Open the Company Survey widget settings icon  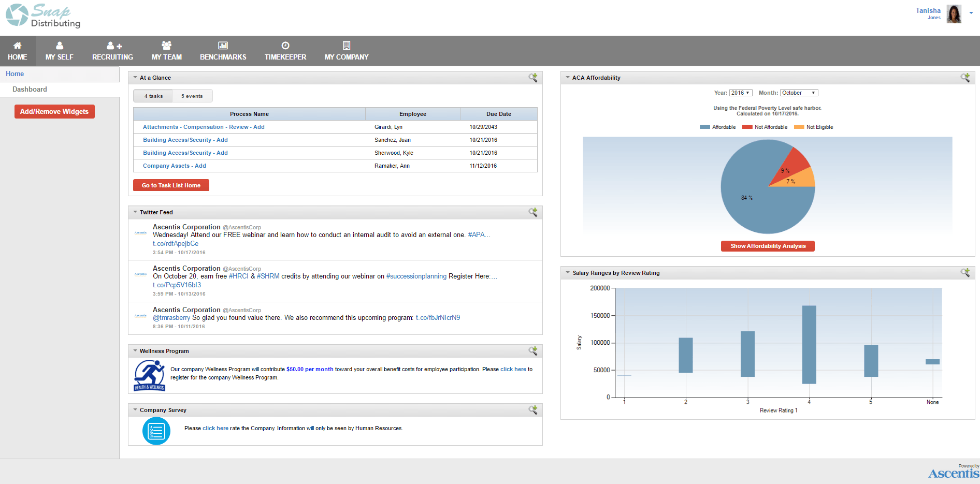532,410
